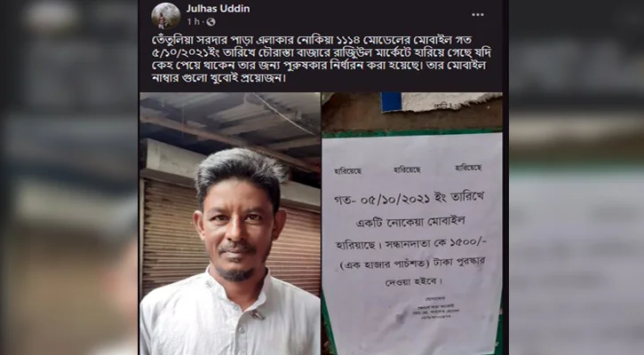Open the left photo of the man
The height and width of the screenshot is (355, 644).
click(x=230, y=224)
